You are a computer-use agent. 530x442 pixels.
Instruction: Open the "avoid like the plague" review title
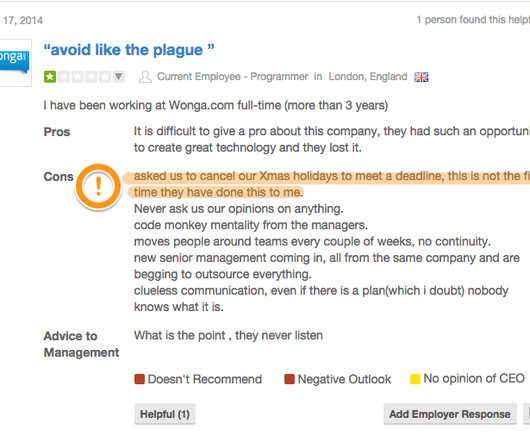(x=129, y=50)
